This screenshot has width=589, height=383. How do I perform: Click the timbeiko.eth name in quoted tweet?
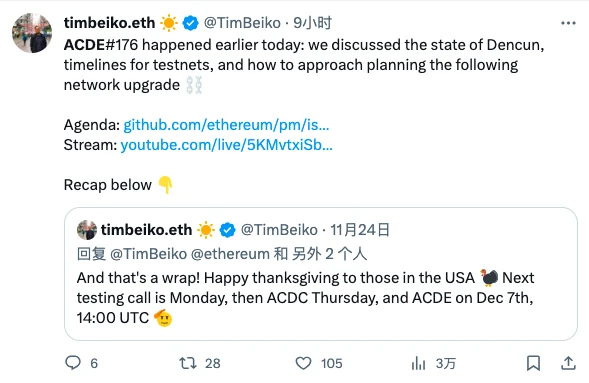[x=146, y=230]
